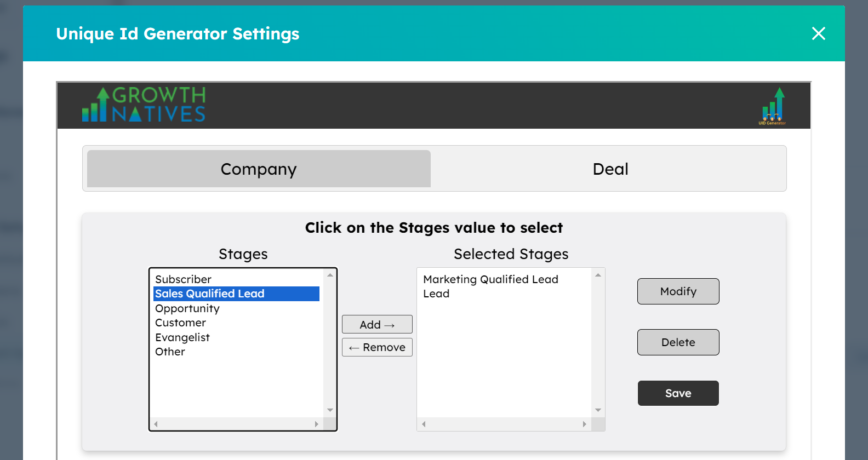Click the Delete button
The height and width of the screenshot is (460, 868).
(x=678, y=342)
